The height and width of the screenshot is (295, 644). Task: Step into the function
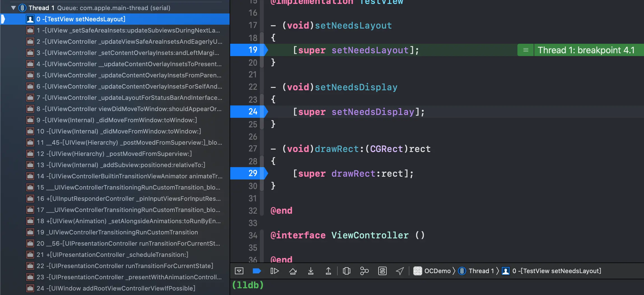[311, 271]
